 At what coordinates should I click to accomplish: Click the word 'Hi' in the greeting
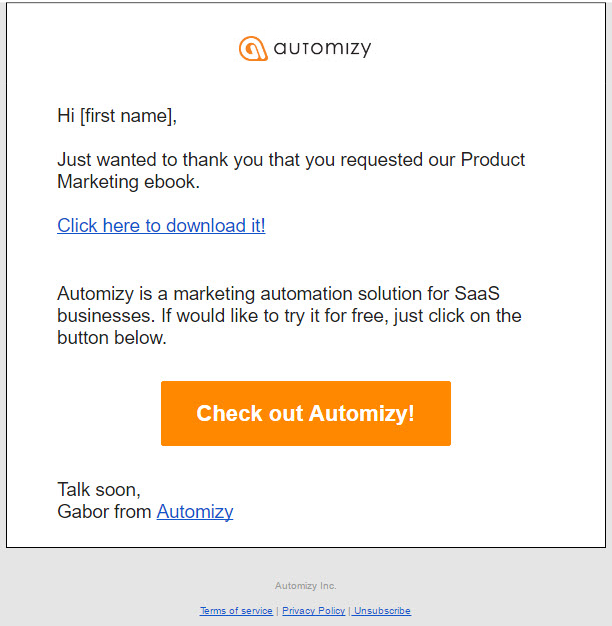(x=66, y=116)
